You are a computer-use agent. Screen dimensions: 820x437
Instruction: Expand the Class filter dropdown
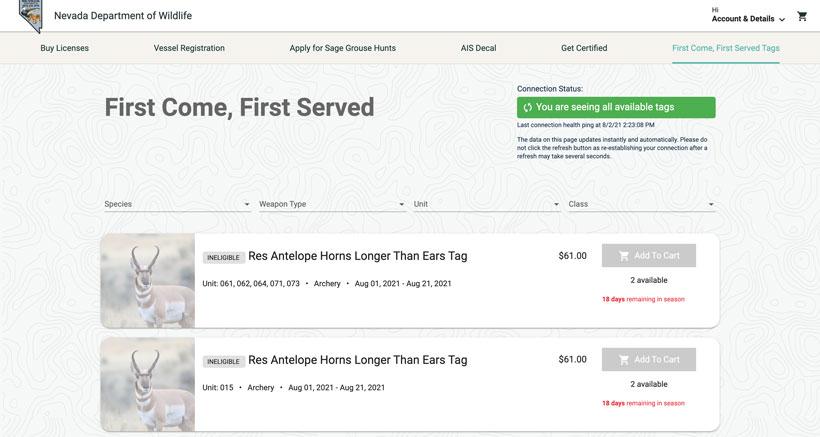click(642, 205)
